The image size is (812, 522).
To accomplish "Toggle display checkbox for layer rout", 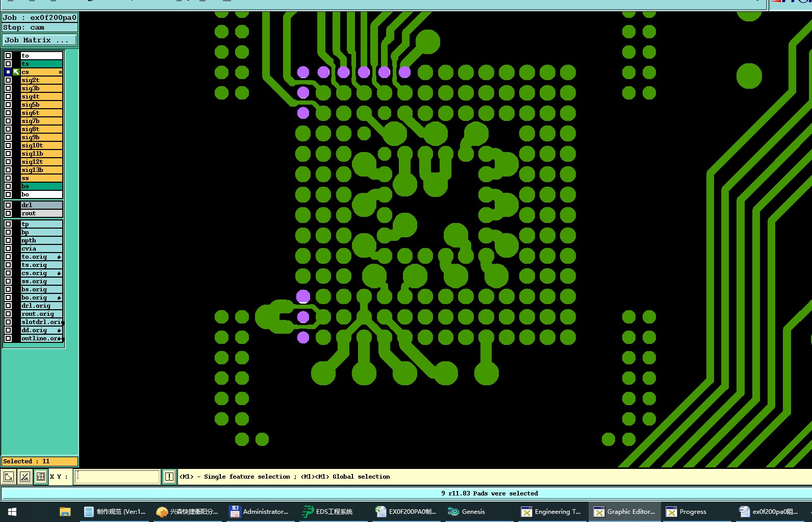I will (x=8, y=213).
